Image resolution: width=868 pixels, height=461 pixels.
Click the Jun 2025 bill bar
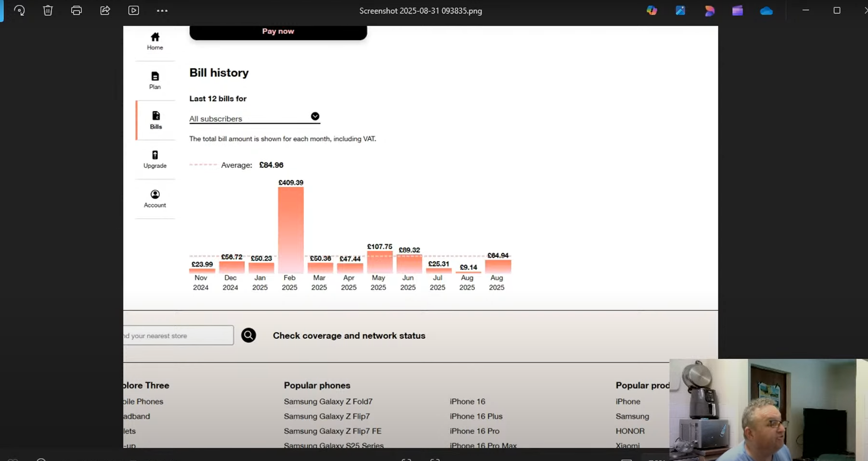(x=409, y=264)
